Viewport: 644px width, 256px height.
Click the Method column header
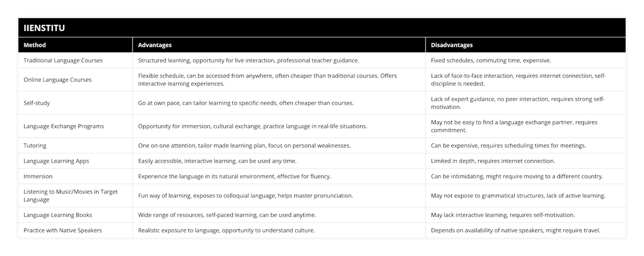tap(35, 45)
